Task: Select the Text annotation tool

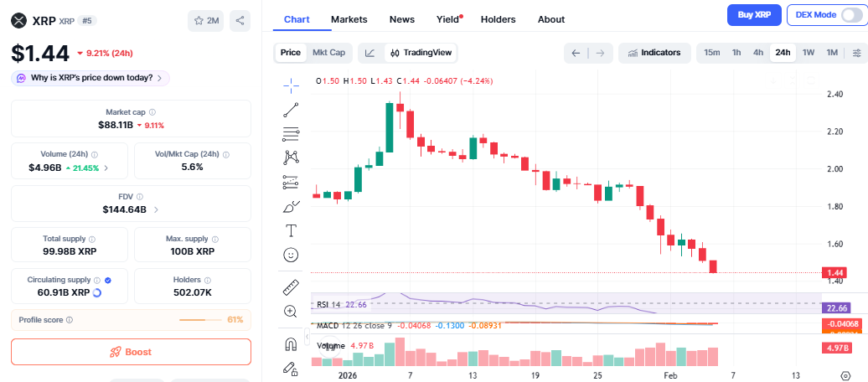Action: (x=291, y=230)
